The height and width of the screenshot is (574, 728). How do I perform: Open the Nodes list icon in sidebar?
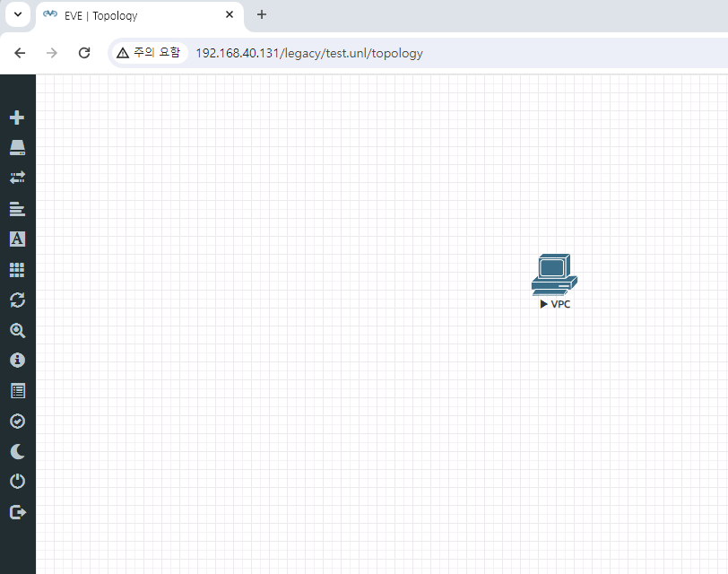(x=17, y=148)
